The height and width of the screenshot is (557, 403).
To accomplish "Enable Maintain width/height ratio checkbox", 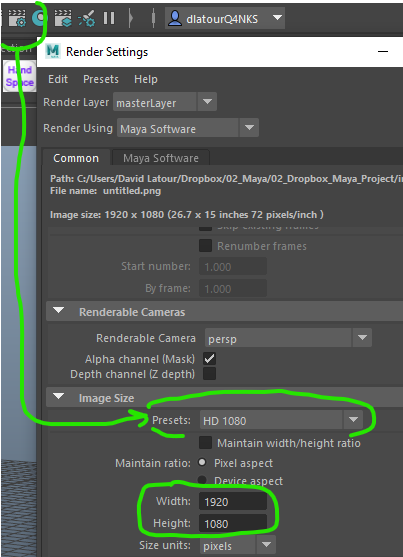I will click(205, 443).
